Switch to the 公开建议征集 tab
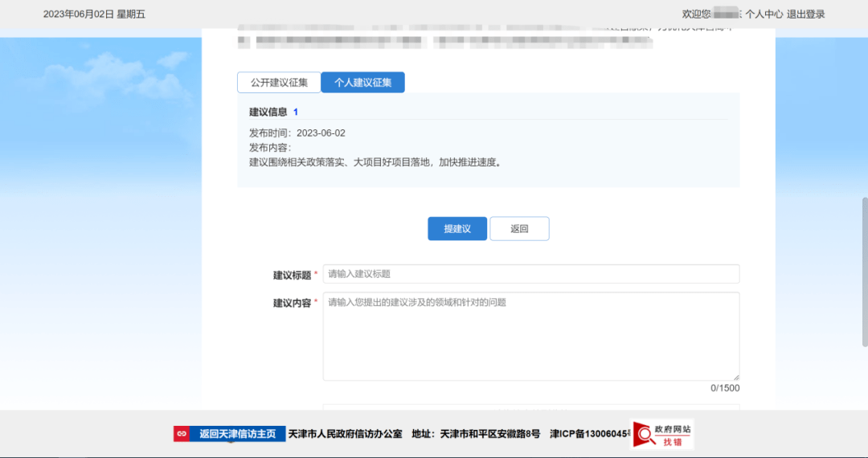The image size is (868, 458). point(278,83)
